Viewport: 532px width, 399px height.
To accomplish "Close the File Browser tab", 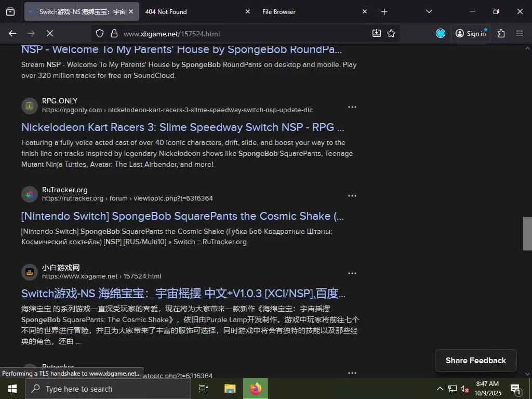I will 364,11.
